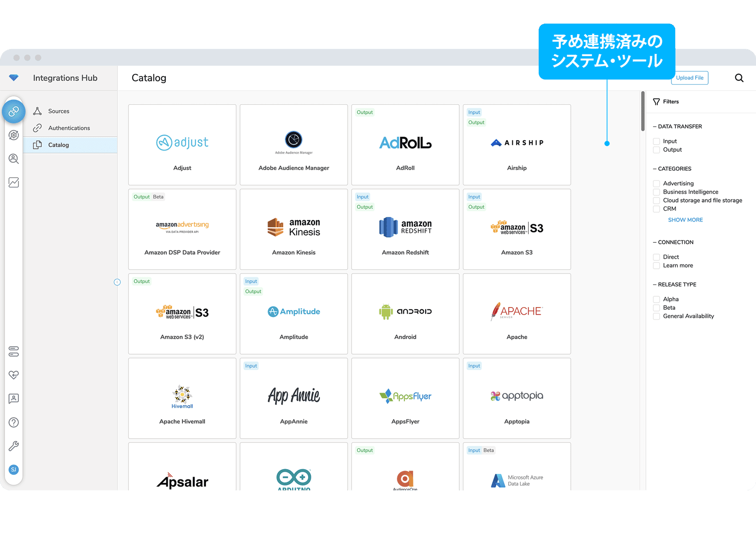Screen dimensions: 756x556
Task: Open the Apsalar integration card
Action: 182,466
